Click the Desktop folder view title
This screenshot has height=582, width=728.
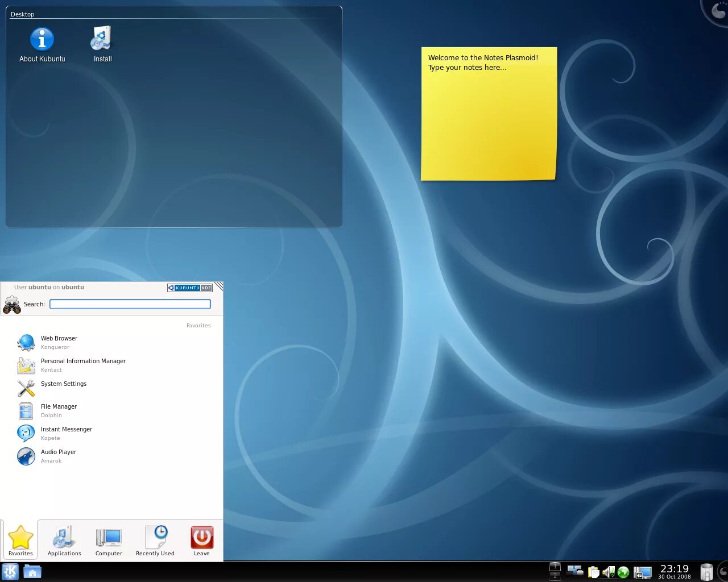coord(23,14)
